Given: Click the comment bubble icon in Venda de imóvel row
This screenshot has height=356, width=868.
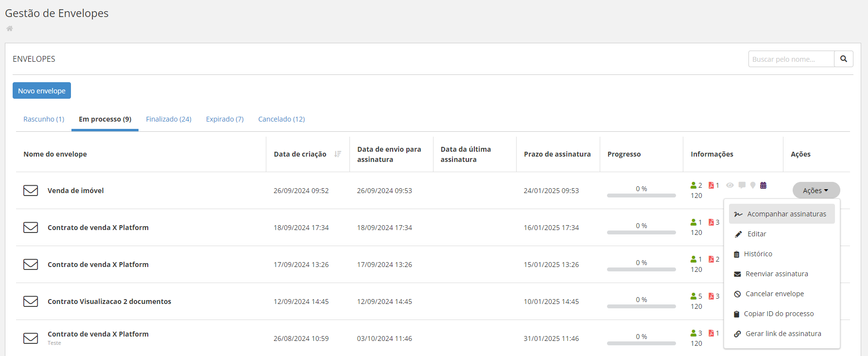Looking at the screenshot, I should pos(742,185).
